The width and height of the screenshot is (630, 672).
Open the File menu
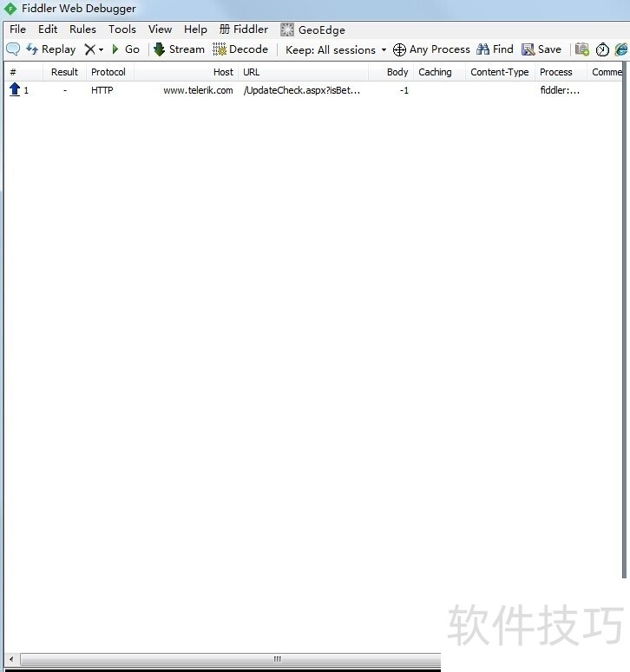click(x=18, y=29)
